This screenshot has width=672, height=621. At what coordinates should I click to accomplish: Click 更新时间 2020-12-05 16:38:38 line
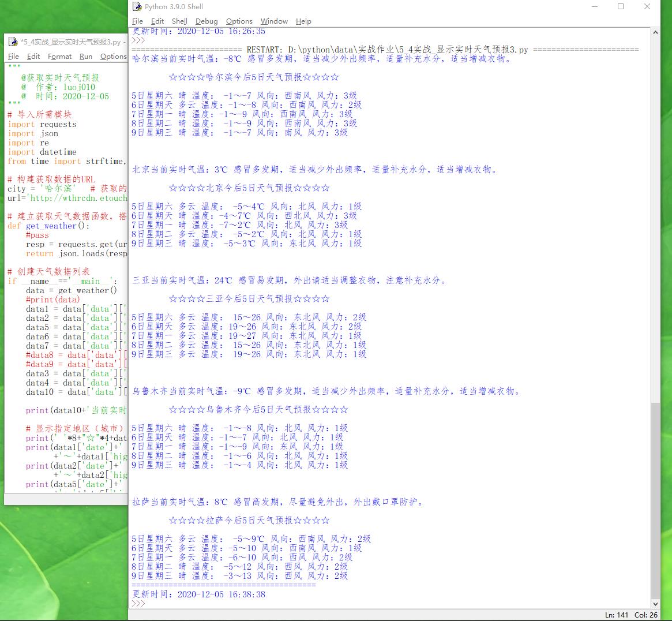(x=198, y=594)
